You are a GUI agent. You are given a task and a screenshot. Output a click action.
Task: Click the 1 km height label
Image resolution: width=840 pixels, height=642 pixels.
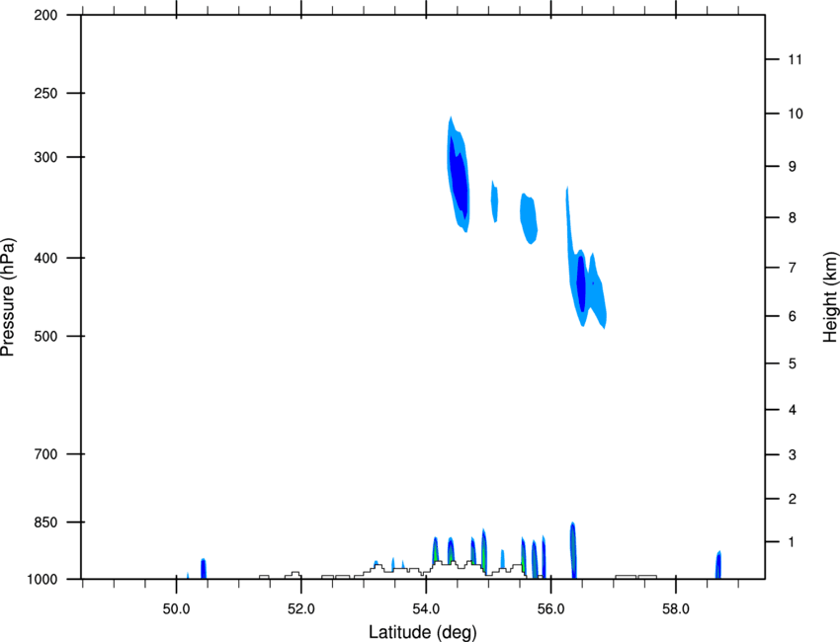coord(792,542)
